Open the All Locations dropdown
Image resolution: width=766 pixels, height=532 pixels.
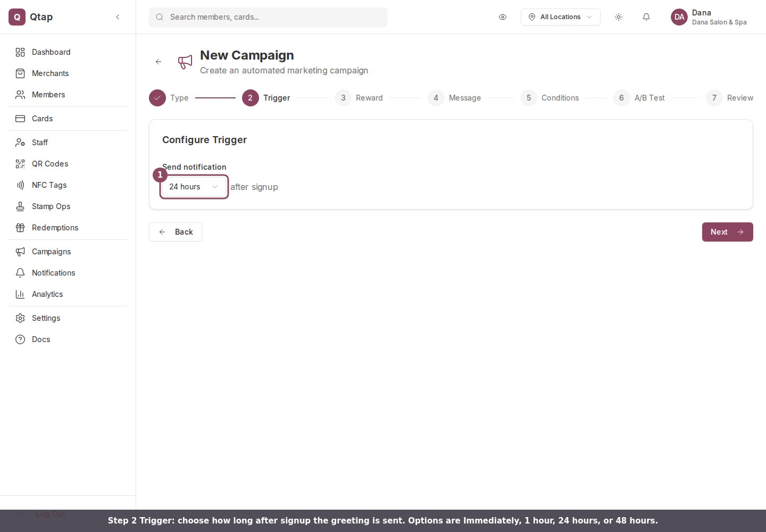point(561,17)
